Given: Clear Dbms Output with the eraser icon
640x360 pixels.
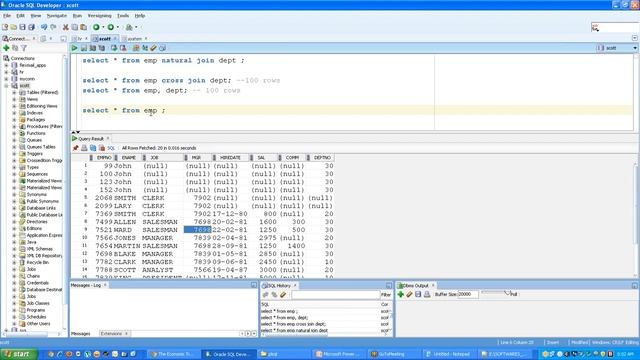Looking at the screenshot, I should (409, 294).
